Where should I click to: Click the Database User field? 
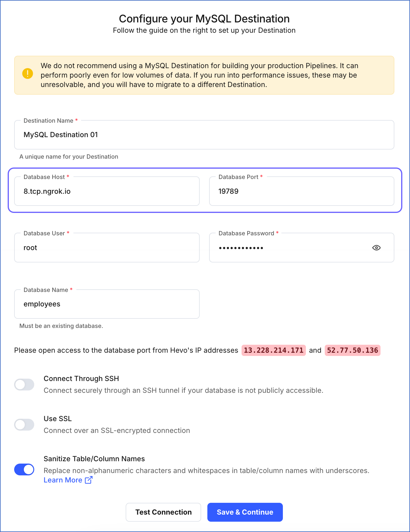[107, 248]
